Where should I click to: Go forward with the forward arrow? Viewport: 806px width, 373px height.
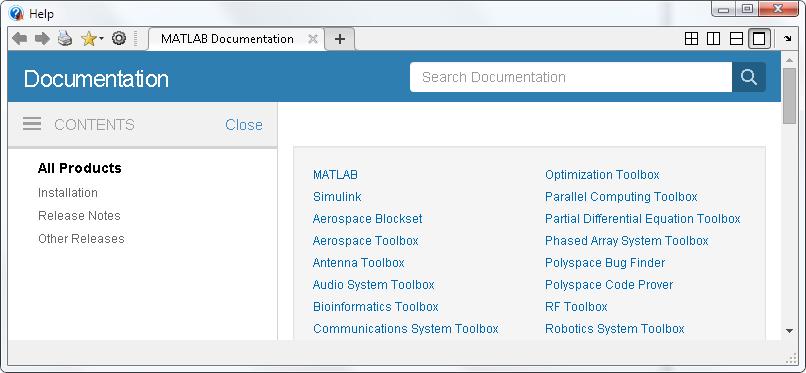[x=42, y=39]
